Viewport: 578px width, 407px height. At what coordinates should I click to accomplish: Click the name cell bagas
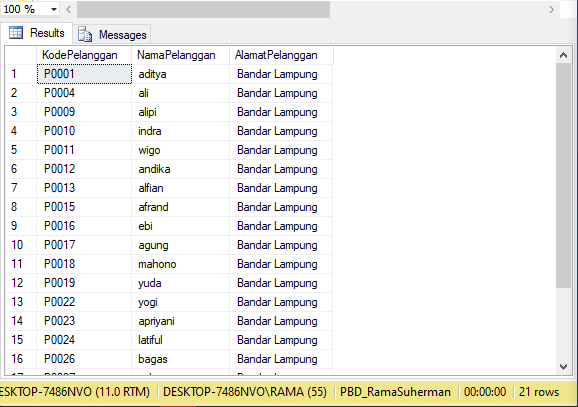(x=181, y=359)
